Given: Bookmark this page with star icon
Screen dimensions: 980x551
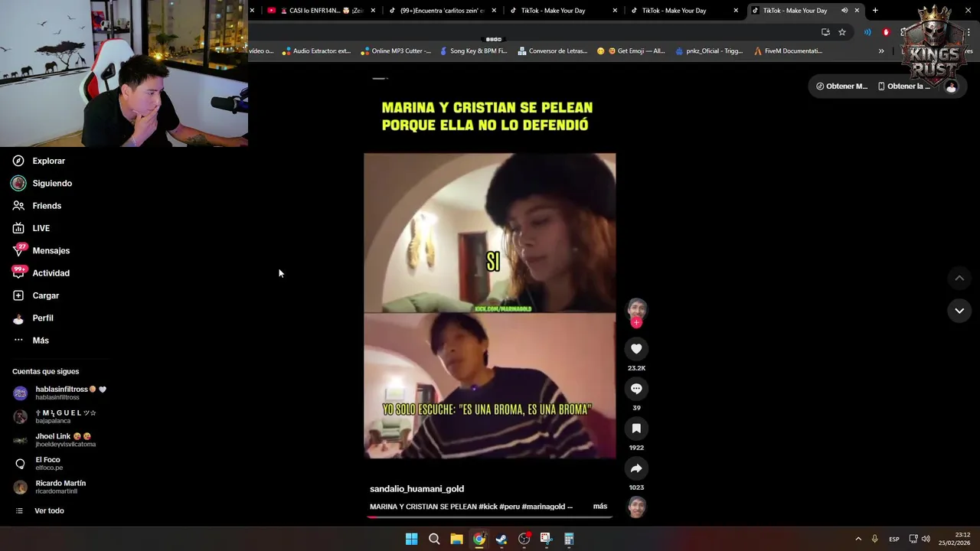Looking at the screenshot, I should tap(842, 32).
